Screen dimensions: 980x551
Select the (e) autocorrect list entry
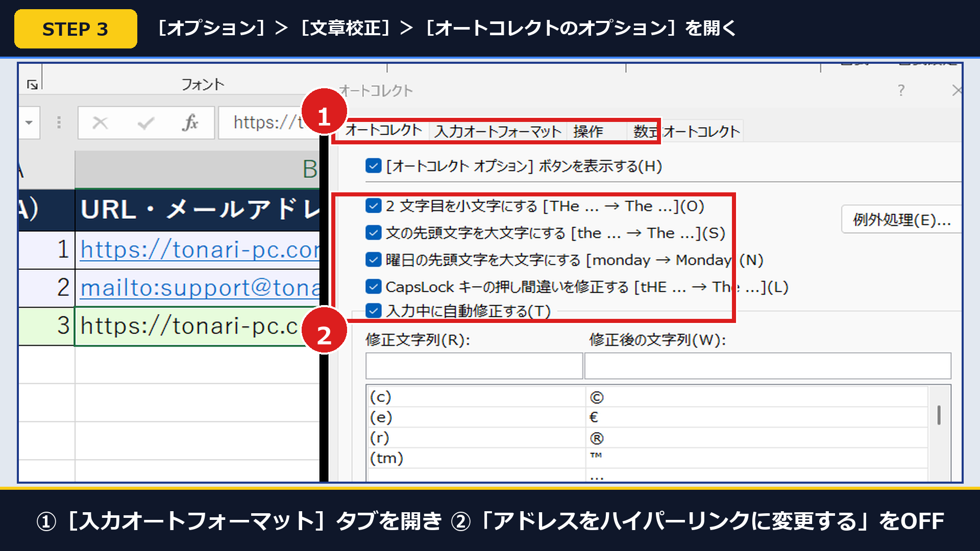381,417
